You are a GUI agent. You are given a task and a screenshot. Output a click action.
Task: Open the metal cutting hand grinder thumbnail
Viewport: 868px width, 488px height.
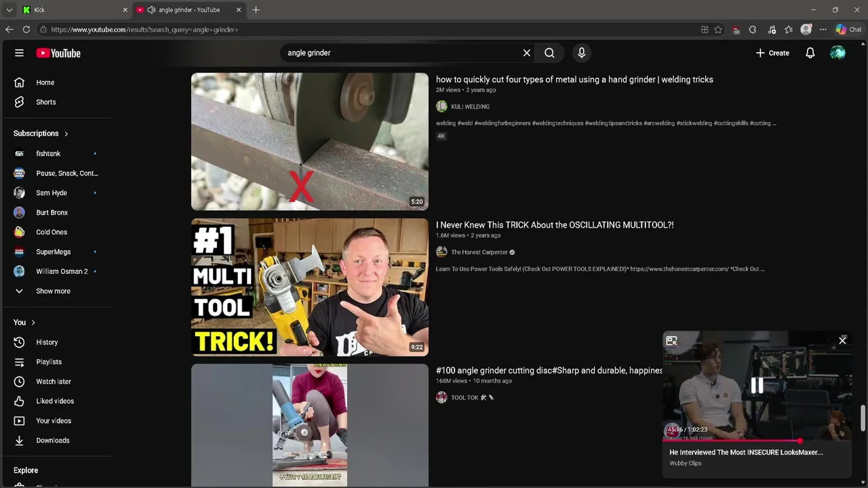[x=310, y=142]
